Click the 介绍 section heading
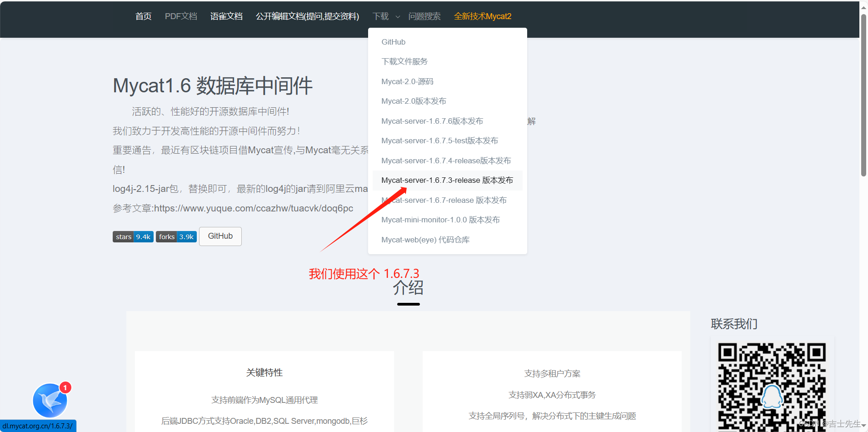Image resolution: width=868 pixels, height=432 pixels. click(408, 287)
